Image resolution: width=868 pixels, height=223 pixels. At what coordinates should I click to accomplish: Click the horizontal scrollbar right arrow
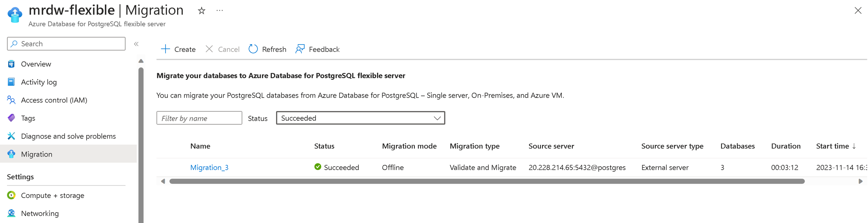click(x=860, y=181)
